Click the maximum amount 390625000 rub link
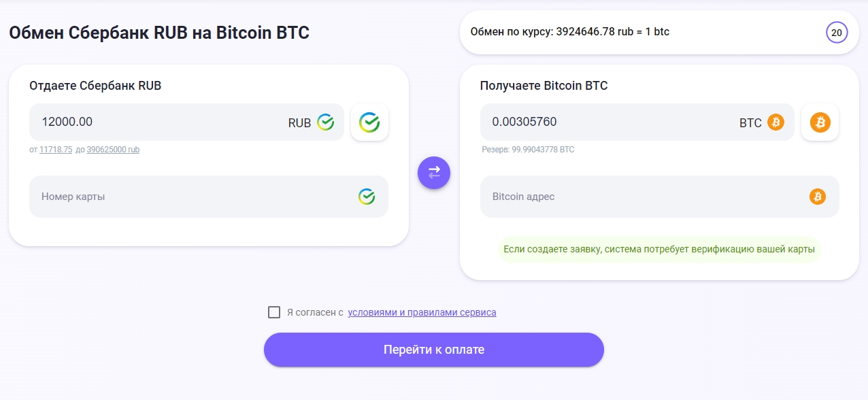 click(113, 150)
